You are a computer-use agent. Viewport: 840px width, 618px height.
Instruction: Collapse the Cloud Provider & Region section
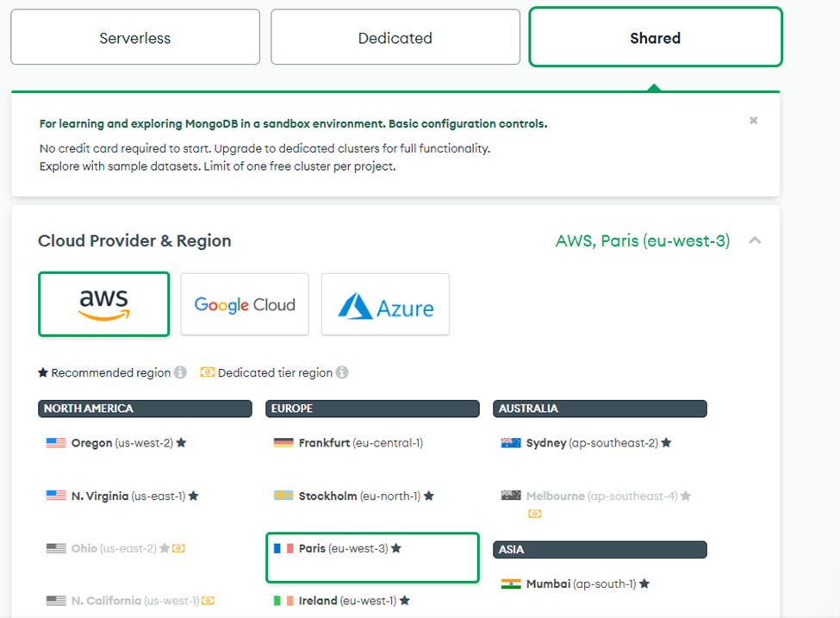click(x=755, y=240)
